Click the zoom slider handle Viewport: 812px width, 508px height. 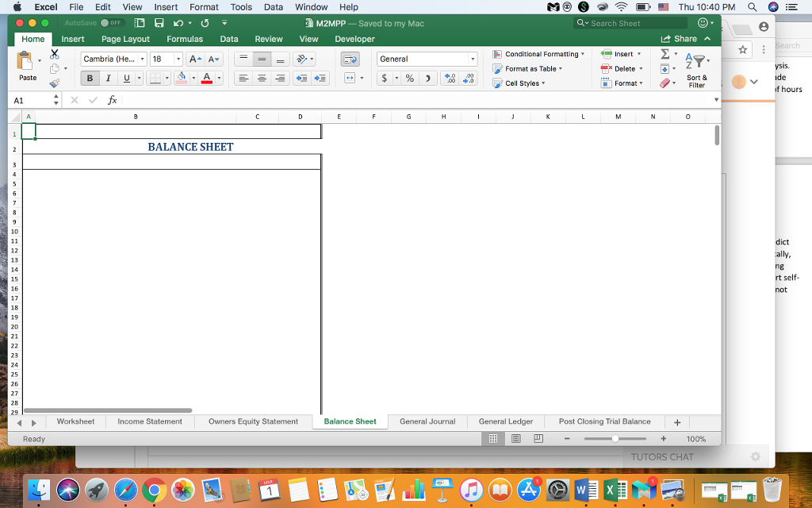click(615, 438)
